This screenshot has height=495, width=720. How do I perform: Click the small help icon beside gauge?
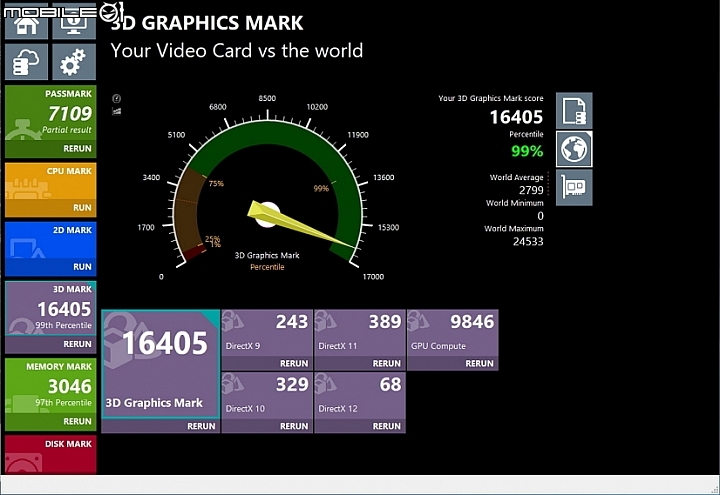pos(117,98)
